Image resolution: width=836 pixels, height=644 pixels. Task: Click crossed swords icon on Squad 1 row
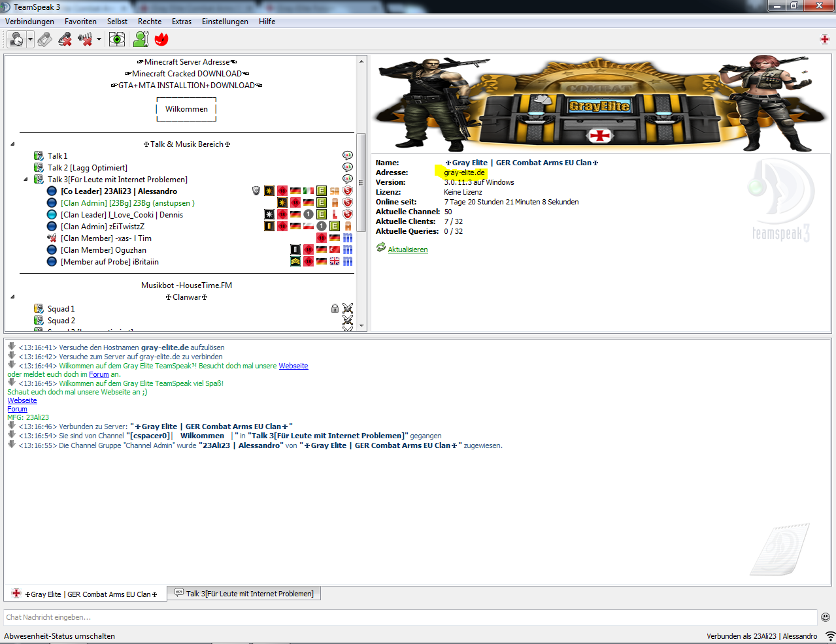[348, 308]
